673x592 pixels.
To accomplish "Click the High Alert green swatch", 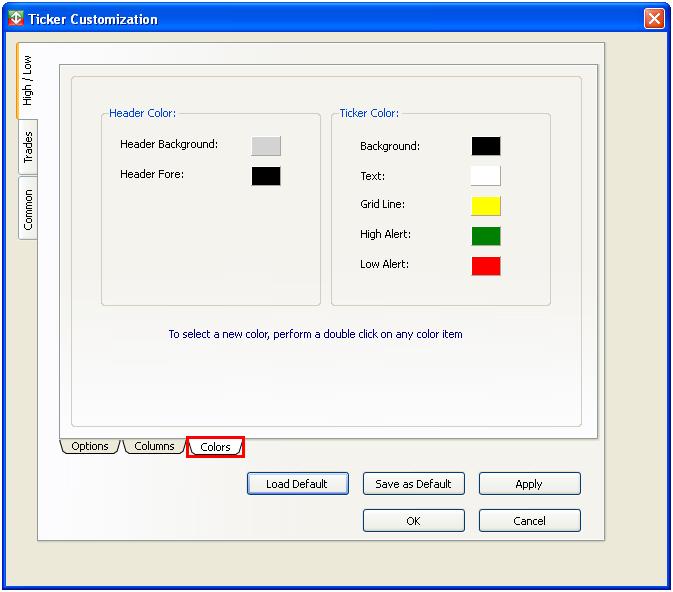I will pos(486,236).
